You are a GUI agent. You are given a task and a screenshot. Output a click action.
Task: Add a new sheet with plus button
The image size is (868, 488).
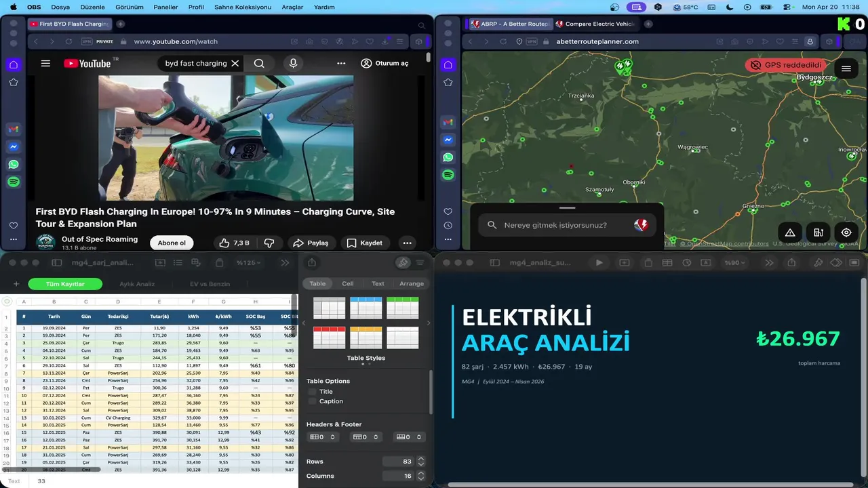point(16,284)
